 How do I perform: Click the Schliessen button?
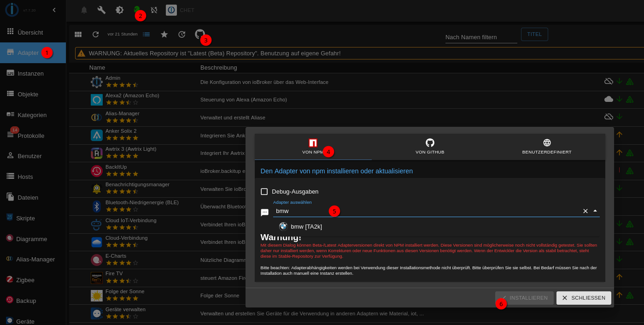coord(584,298)
